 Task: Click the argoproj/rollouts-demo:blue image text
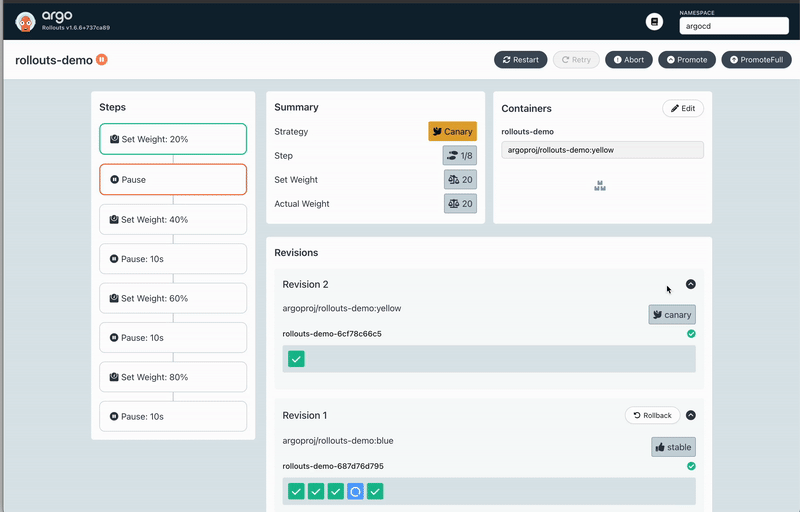(x=338, y=441)
